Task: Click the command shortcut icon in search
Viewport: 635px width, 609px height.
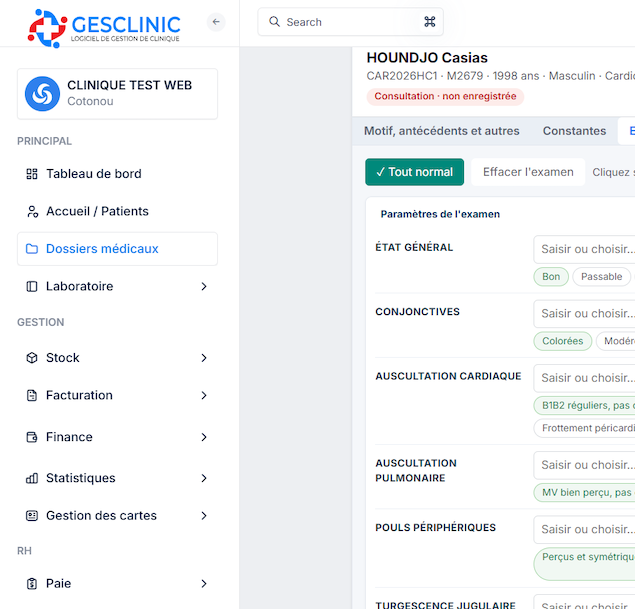Action: point(430,21)
